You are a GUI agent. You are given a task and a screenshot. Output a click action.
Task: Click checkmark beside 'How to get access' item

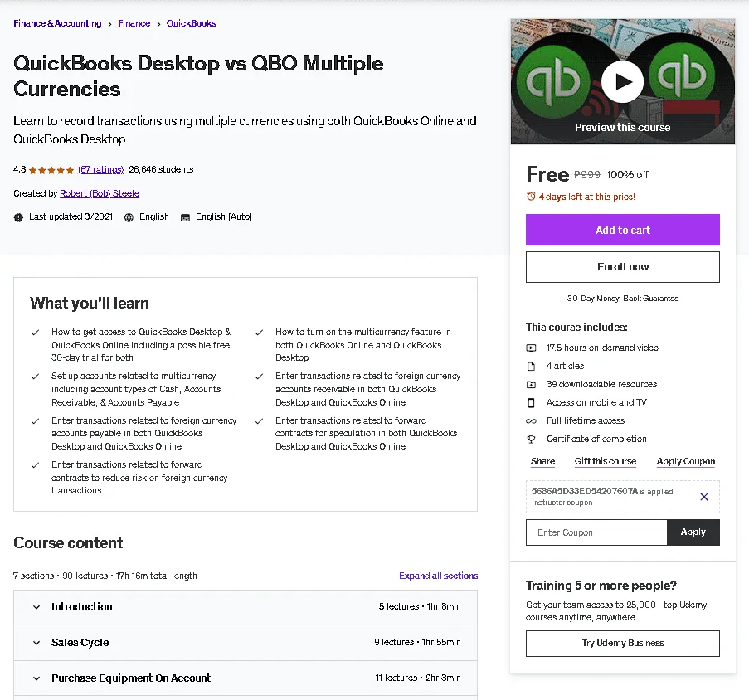(35, 333)
